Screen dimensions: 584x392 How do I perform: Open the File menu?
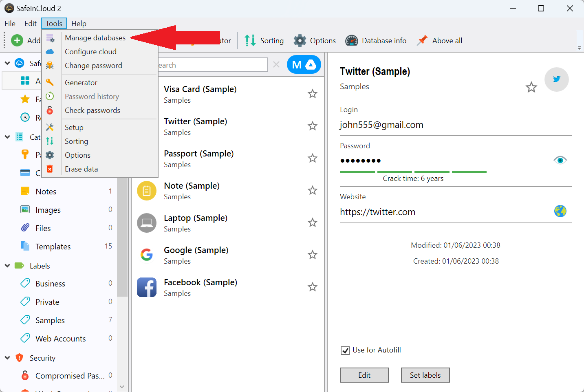pos(10,24)
